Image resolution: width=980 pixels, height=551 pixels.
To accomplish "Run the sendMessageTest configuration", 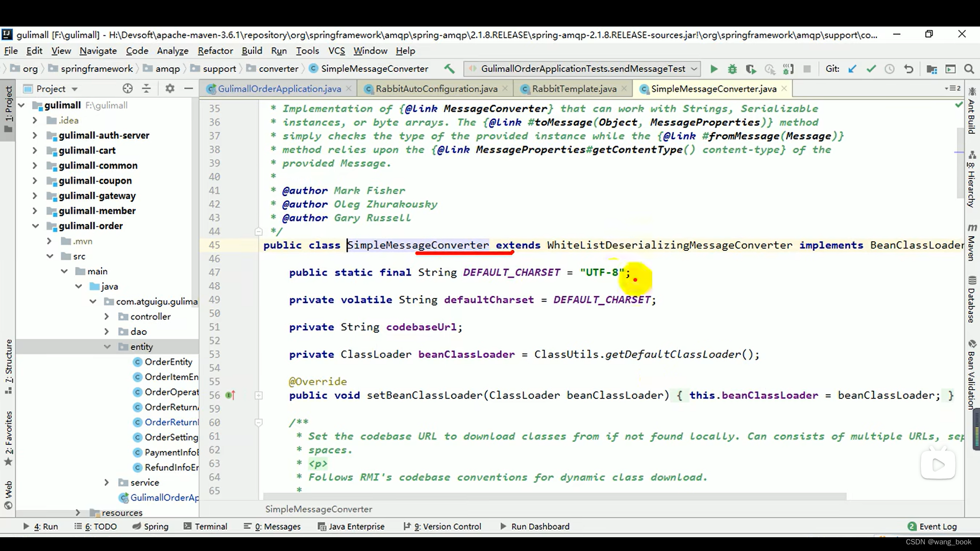I will click(714, 69).
